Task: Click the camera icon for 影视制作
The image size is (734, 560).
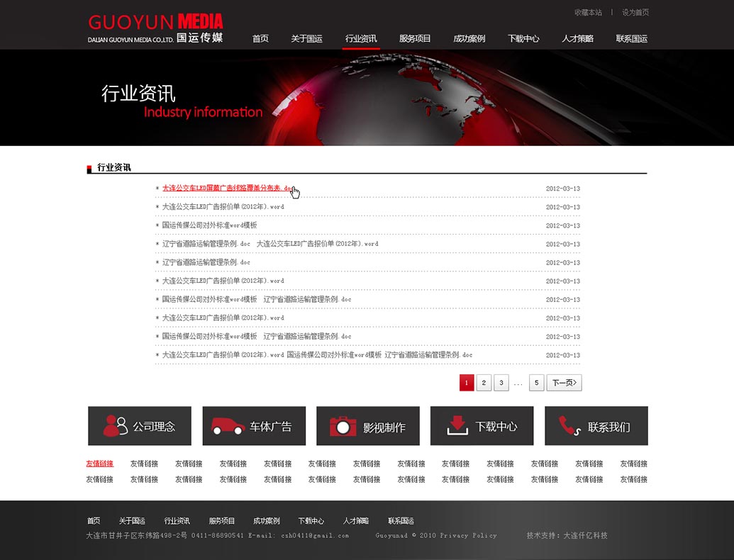Action: tap(343, 426)
